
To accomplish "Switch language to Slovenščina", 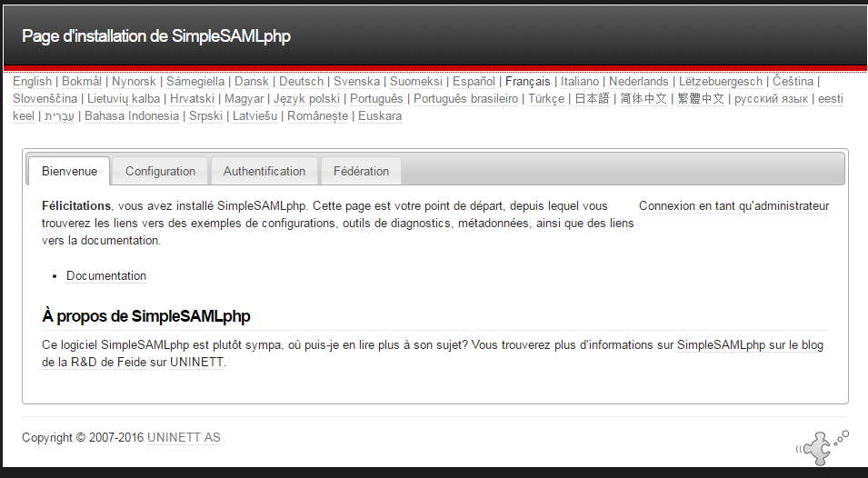I will click(45, 98).
